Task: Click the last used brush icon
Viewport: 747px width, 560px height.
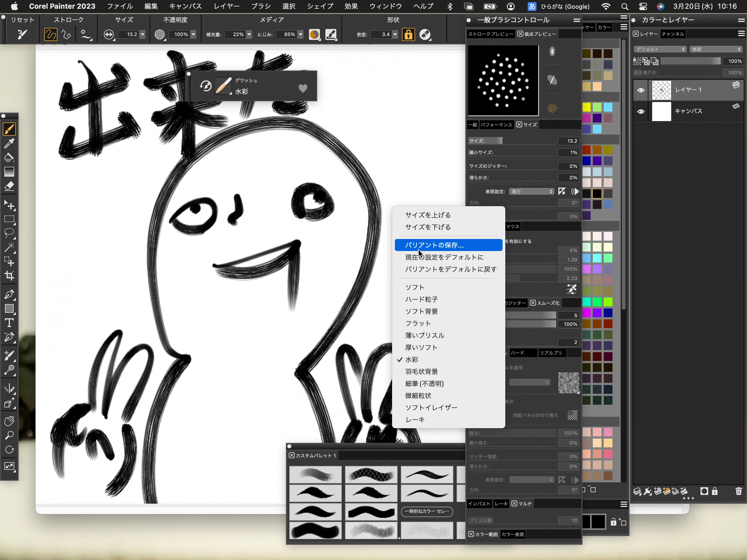Action: coord(205,86)
